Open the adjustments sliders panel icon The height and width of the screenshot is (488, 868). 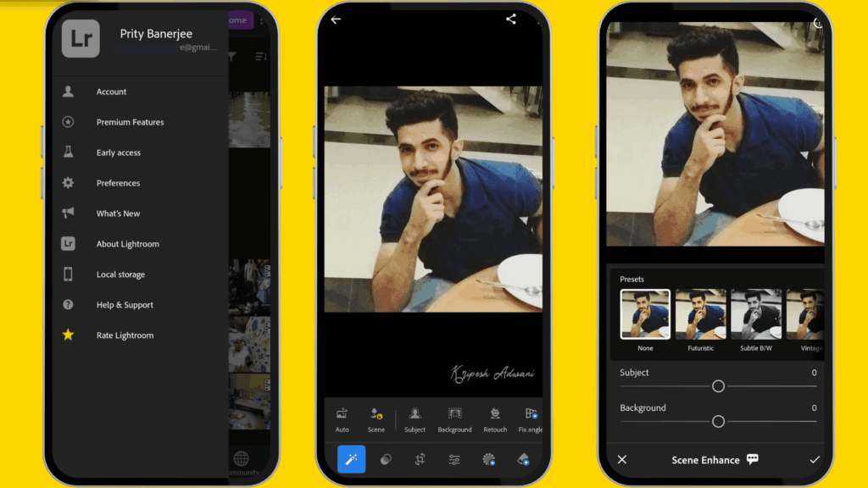[x=453, y=459]
